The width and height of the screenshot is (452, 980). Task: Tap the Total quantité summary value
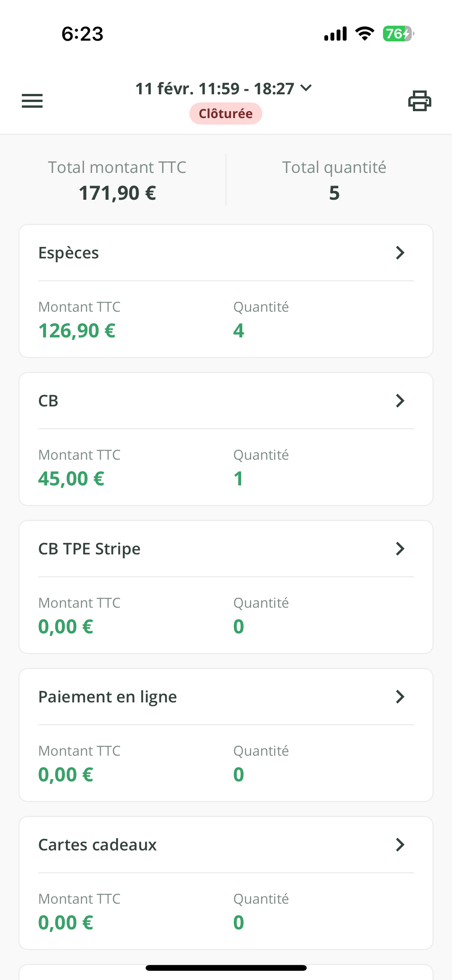(x=334, y=192)
